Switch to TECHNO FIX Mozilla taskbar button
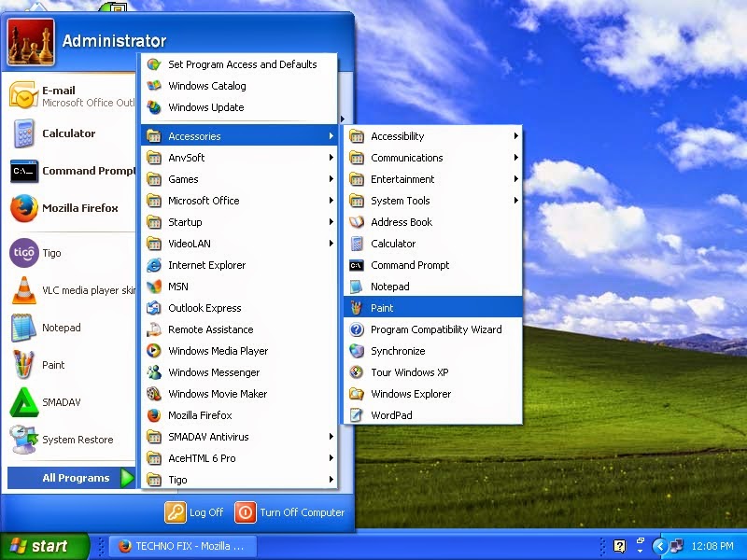This screenshot has height=560, width=747. pos(183,546)
